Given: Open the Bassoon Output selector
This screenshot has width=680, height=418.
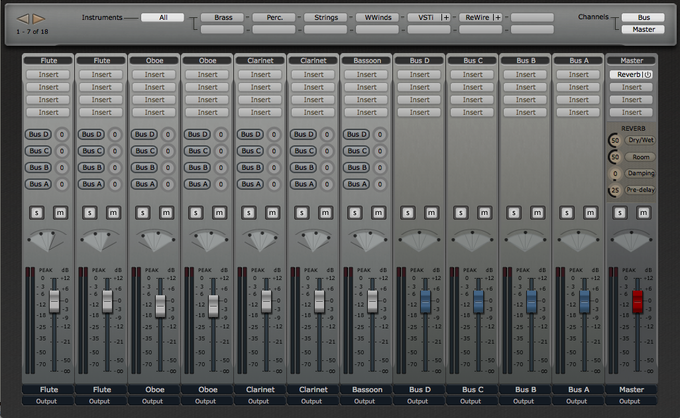Looking at the screenshot, I should click(x=367, y=401).
